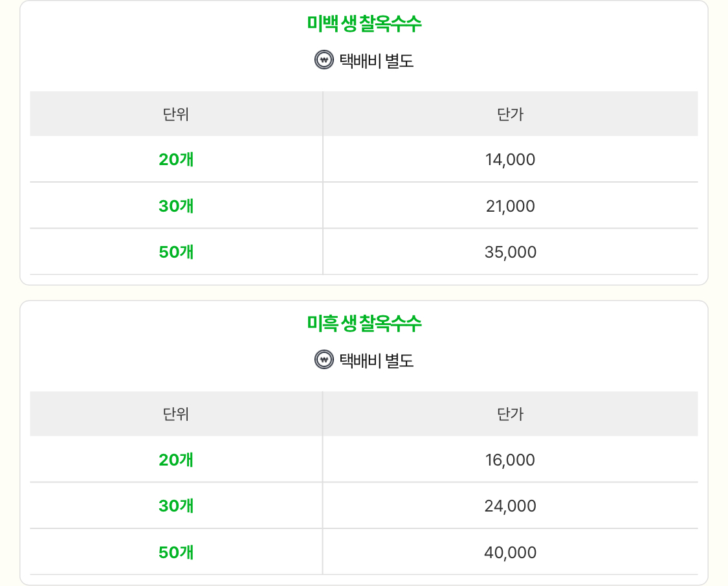Screen dimensions: 728x586
Task: Click the 단위 column header in 미흑 table
Action: (x=176, y=414)
